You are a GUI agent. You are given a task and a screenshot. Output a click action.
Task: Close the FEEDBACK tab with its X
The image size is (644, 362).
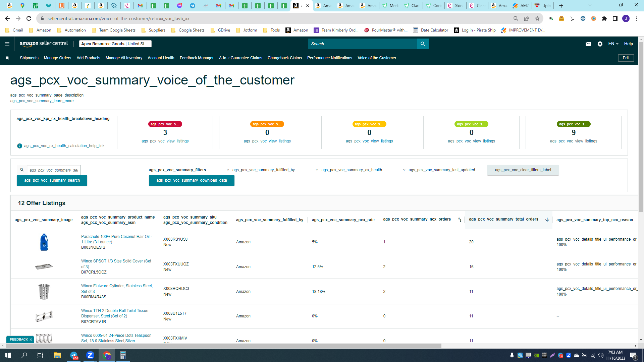[x=31, y=340]
